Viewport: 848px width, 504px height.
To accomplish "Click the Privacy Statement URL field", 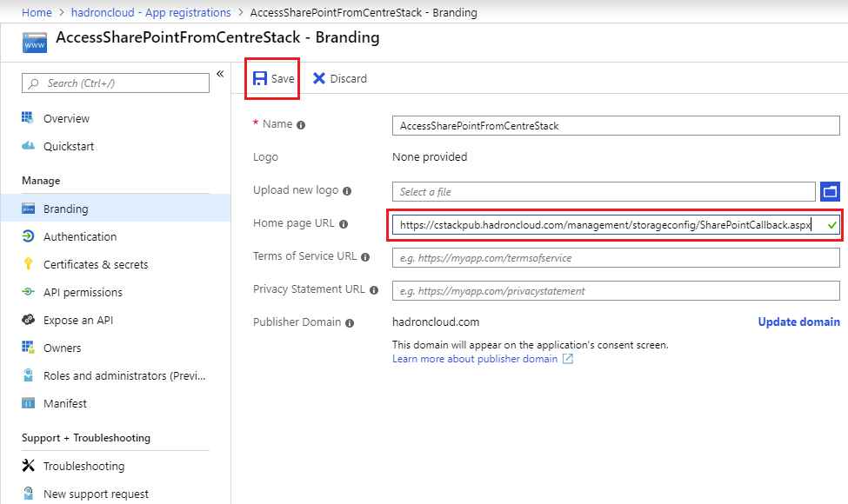I will coord(616,291).
